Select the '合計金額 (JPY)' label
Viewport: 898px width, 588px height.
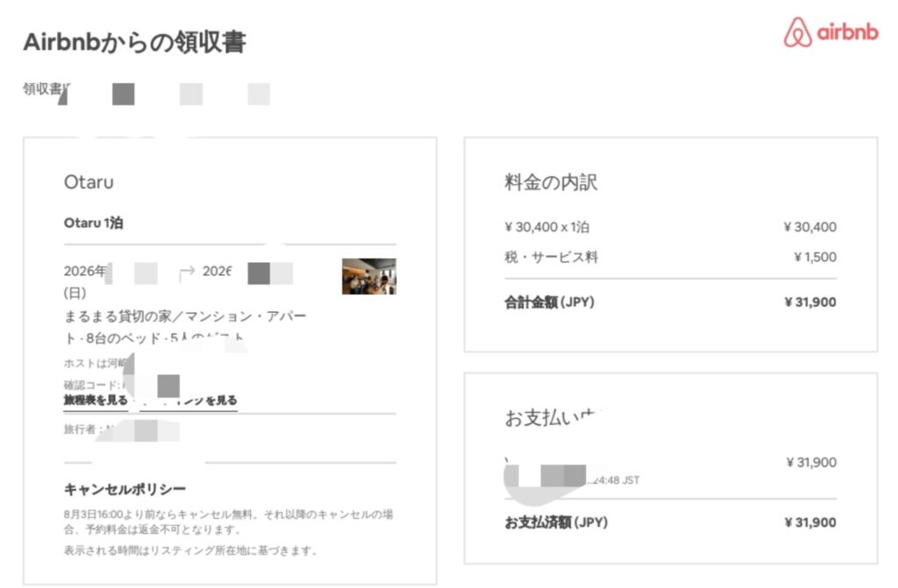549,301
